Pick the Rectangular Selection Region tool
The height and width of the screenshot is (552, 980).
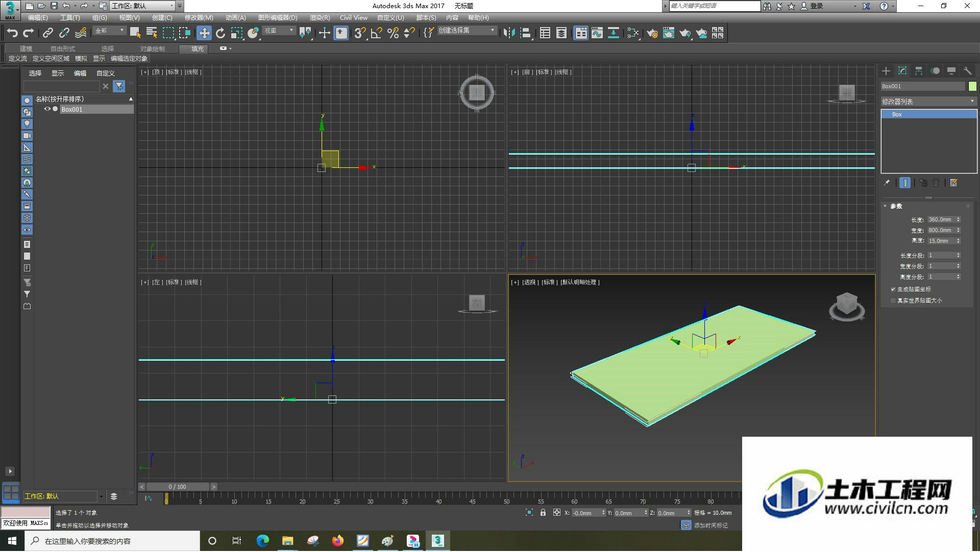[168, 33]
